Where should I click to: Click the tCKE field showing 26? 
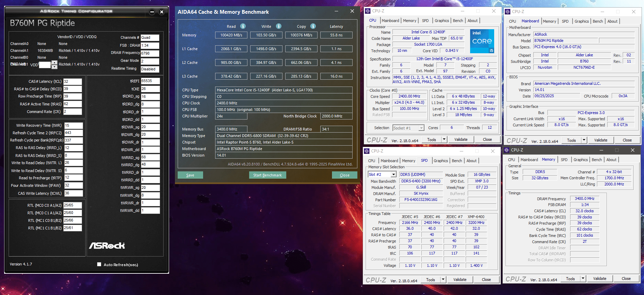pyautogui.click(x=150, y=89)
